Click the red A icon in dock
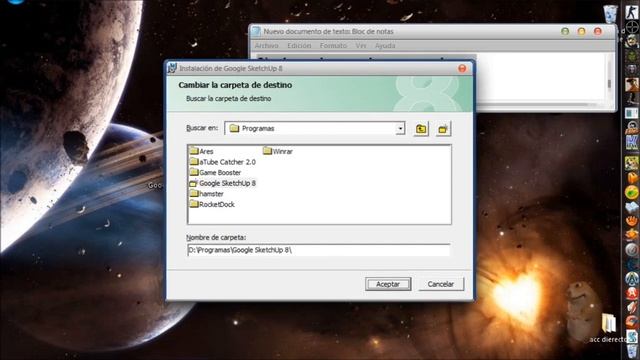Image resolution: width=640 pixels, height=360 pixels. (x=632, y=293)
